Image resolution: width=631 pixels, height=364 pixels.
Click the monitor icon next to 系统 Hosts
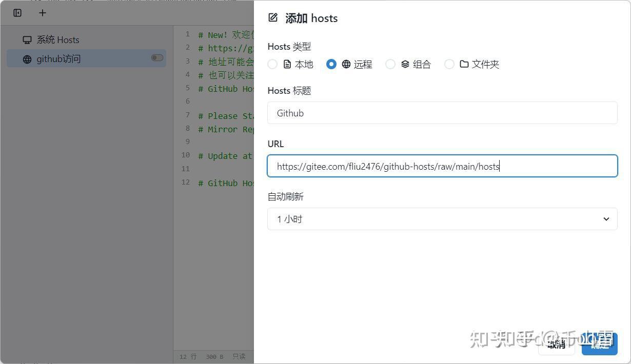tap(27, 39)
